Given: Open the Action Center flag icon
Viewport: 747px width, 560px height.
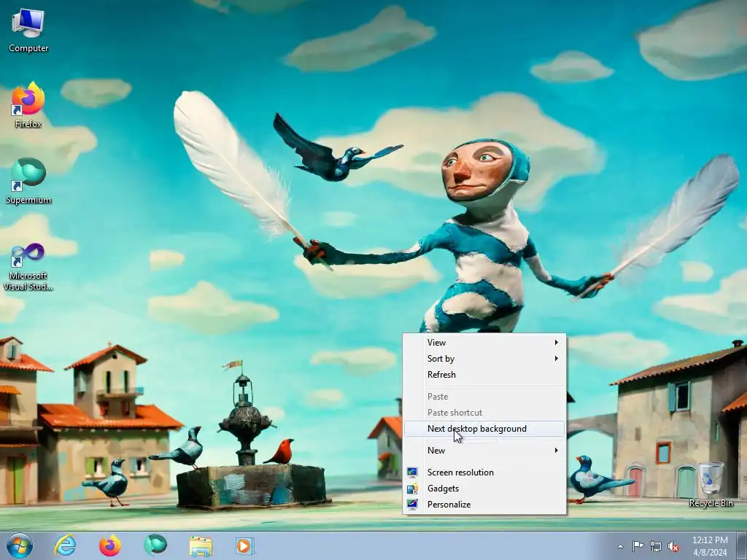Looking at the screenshot, I should click(638, 546).
